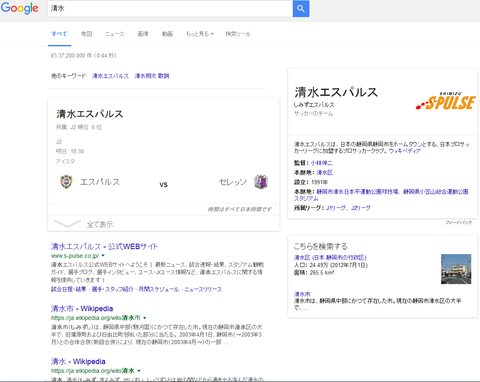Click the blue search magnifier button
The width and height of the screenshot is (480, 382).
click(301, 9)
